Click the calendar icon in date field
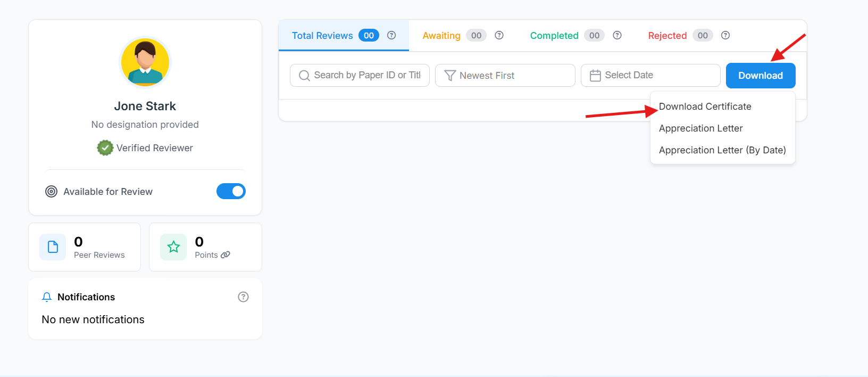Screen dimensions: 868x377 click(595, 76)
